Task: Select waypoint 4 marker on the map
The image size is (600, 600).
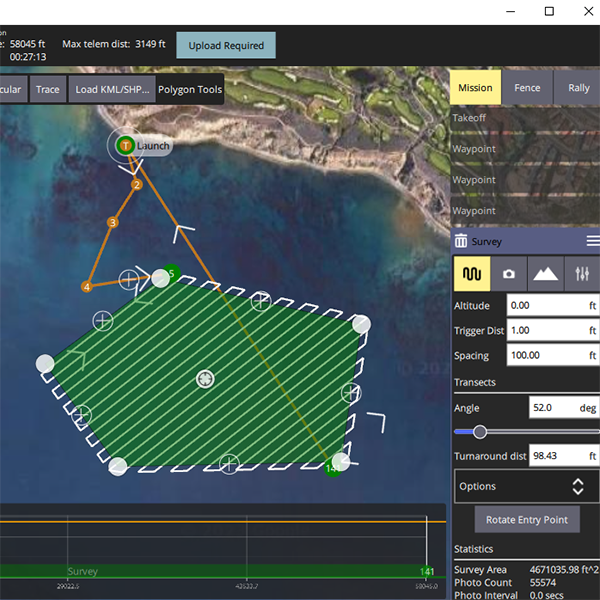Action: coord(87,287)
